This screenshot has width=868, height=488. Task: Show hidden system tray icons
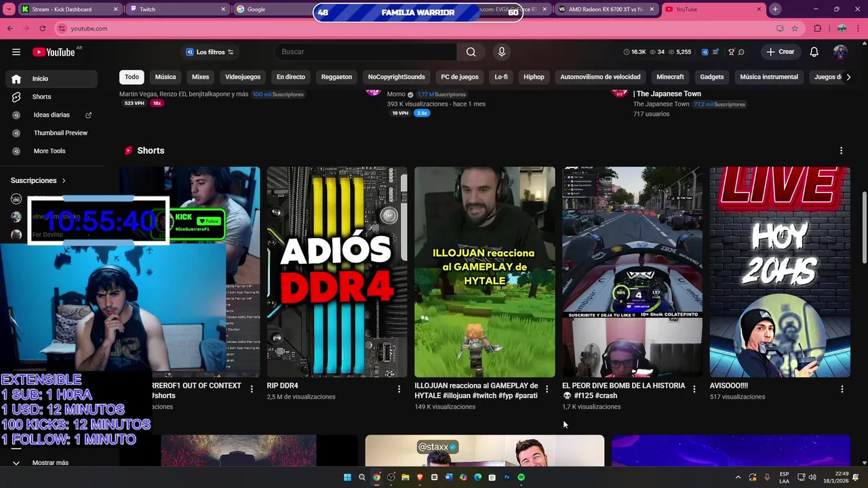coord(738,477)
